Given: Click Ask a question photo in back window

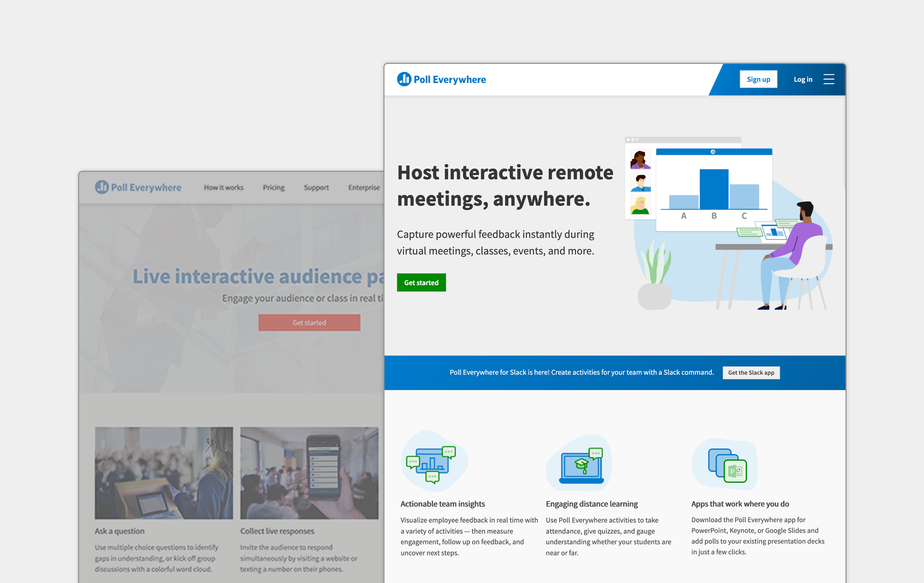Looking at the screenshot, I should point(164,473).
